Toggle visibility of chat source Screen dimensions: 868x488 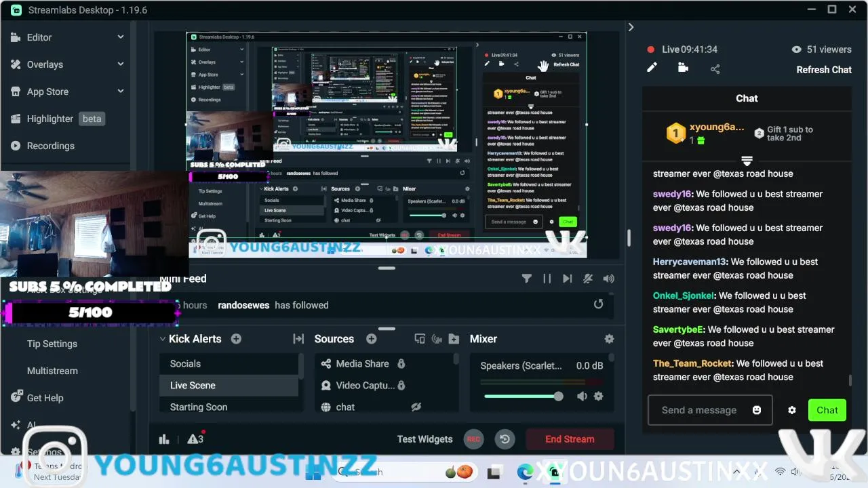click(416, 407)
